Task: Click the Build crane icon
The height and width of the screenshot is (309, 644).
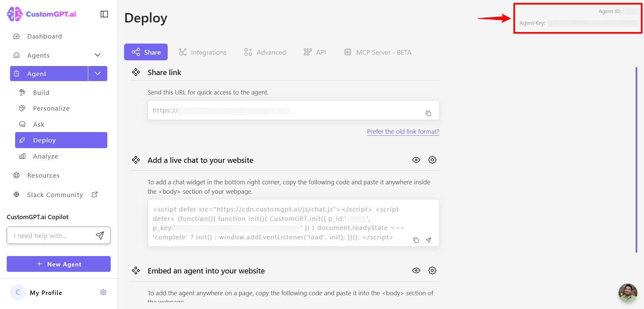Action: click(x=22, y=92)
